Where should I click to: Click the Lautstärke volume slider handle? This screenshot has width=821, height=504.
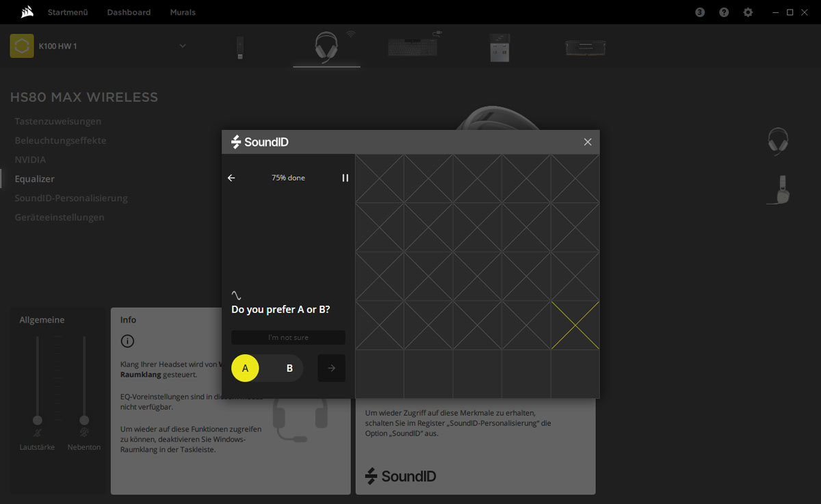[x=38, y=420]
